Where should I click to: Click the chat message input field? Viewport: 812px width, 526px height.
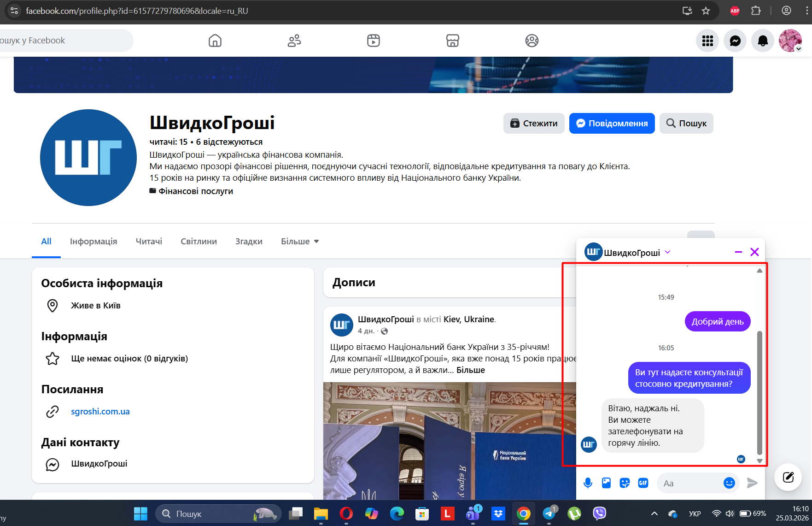click(x=691, y=483)
